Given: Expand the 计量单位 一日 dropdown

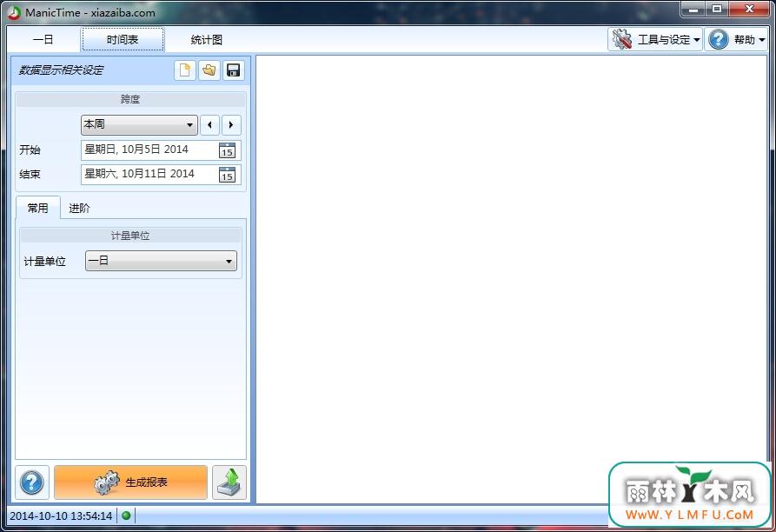Looking at the screenshot, I should click(x=161, y=261).
